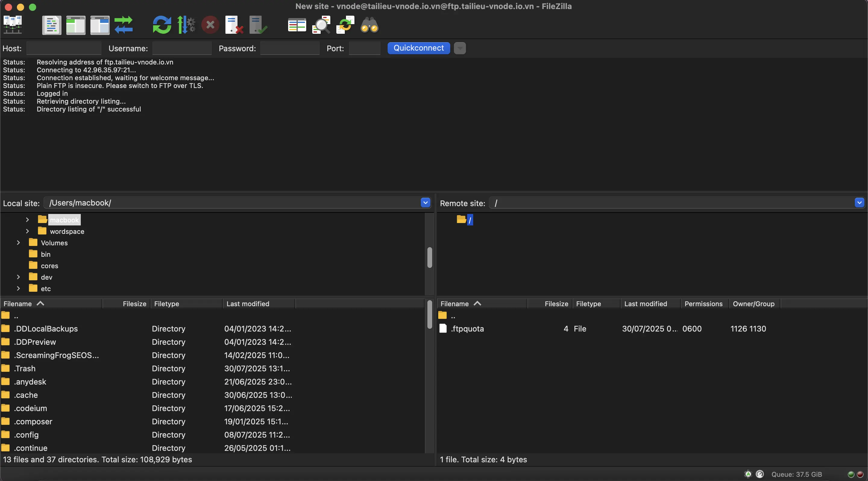The width and height of the screenshot is (868, 481).
Task: Select .continue folder in local list
Action: (212, 448)
